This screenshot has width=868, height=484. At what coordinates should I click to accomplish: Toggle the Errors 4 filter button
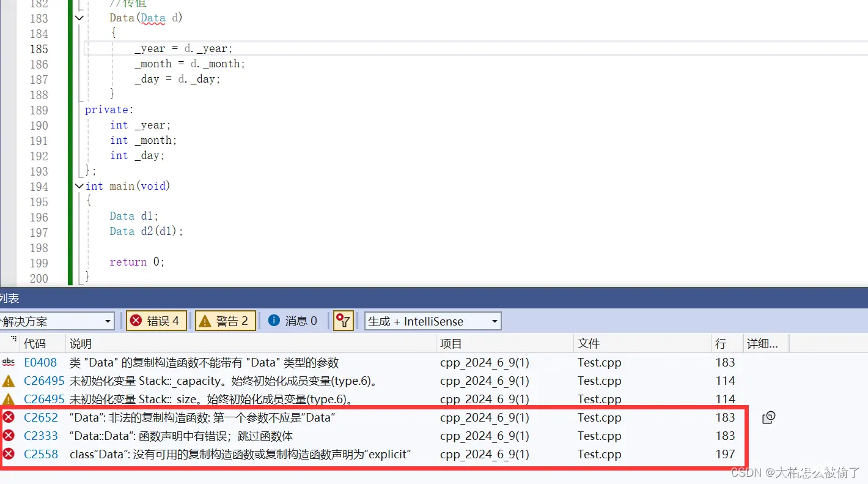point(156,321)
